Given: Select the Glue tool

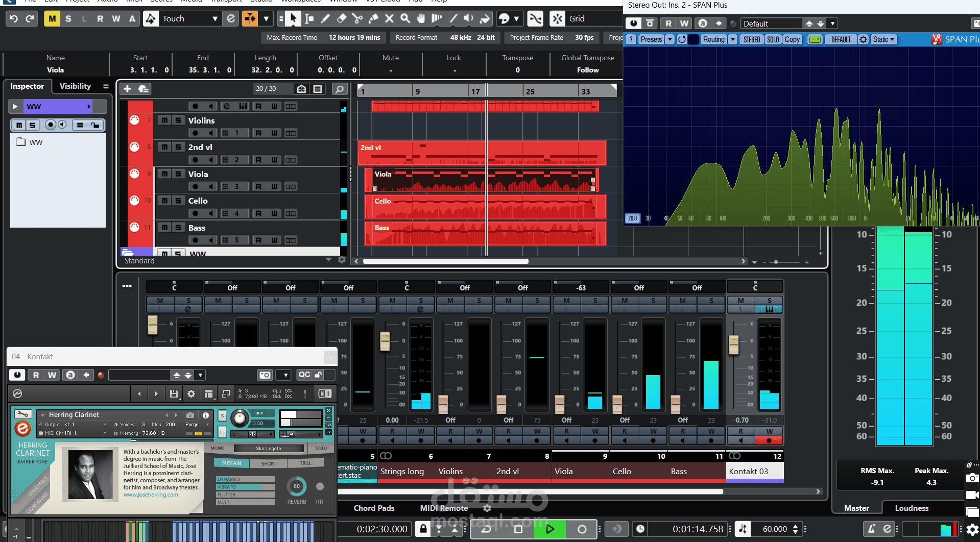Looking at the screenshot, I should point(373,19).
